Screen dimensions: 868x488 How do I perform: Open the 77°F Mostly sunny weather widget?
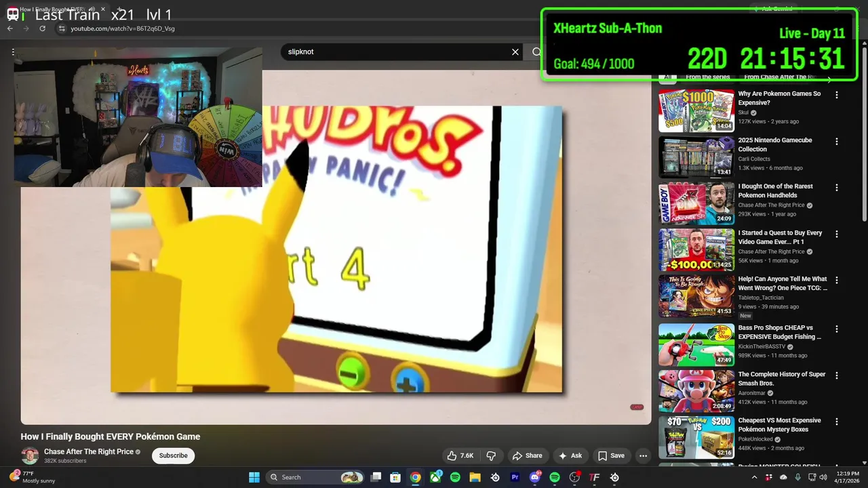(x=33, y=477)
